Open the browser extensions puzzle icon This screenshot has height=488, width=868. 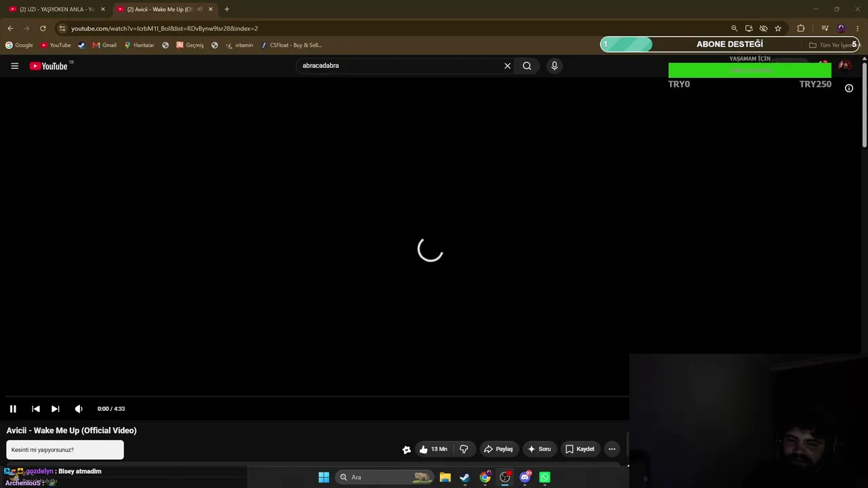[801, 28]
